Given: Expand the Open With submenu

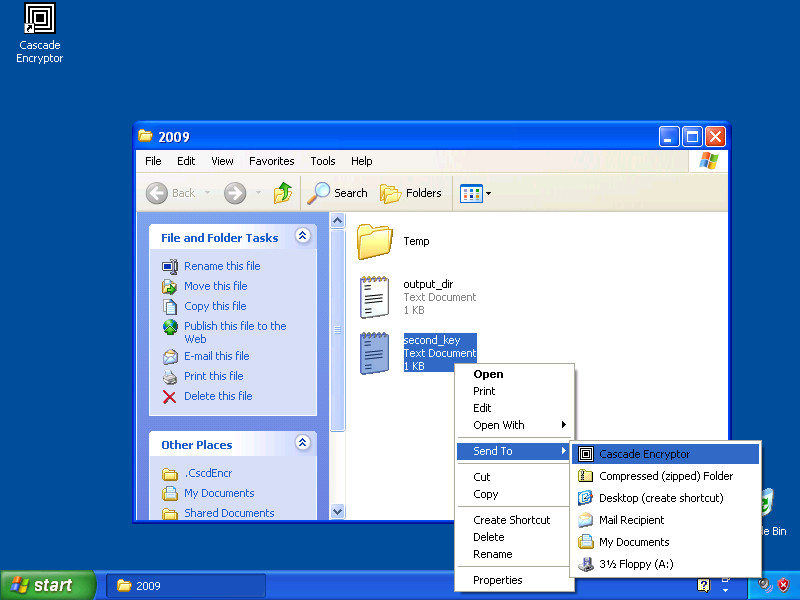Looking at the screenshot, I should [x=514, y=425].
